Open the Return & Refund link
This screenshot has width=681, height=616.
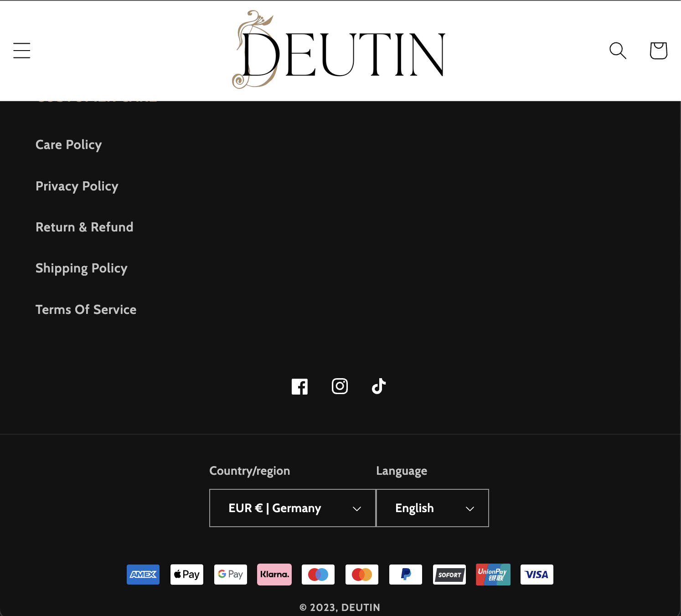[x=84, y=226]
